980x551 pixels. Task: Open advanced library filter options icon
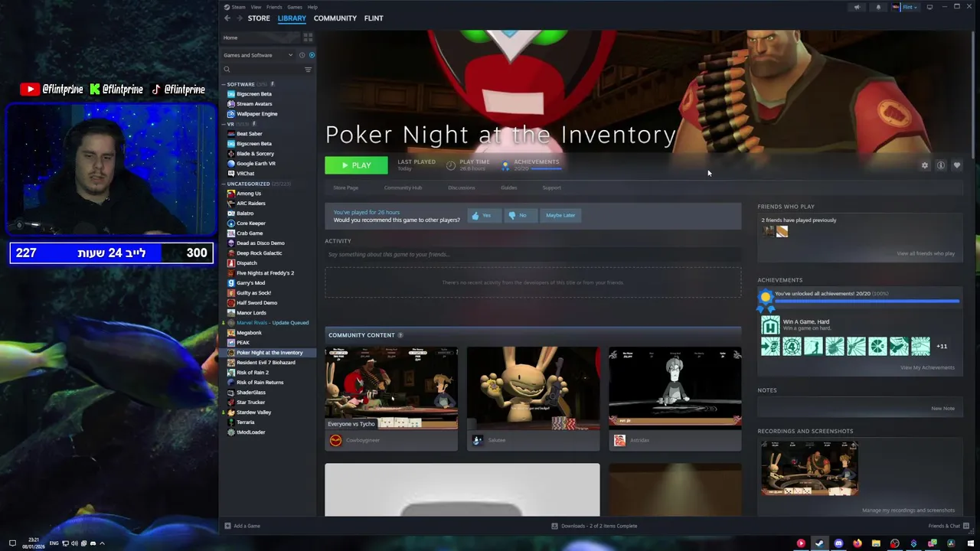(x=308, y=70)
